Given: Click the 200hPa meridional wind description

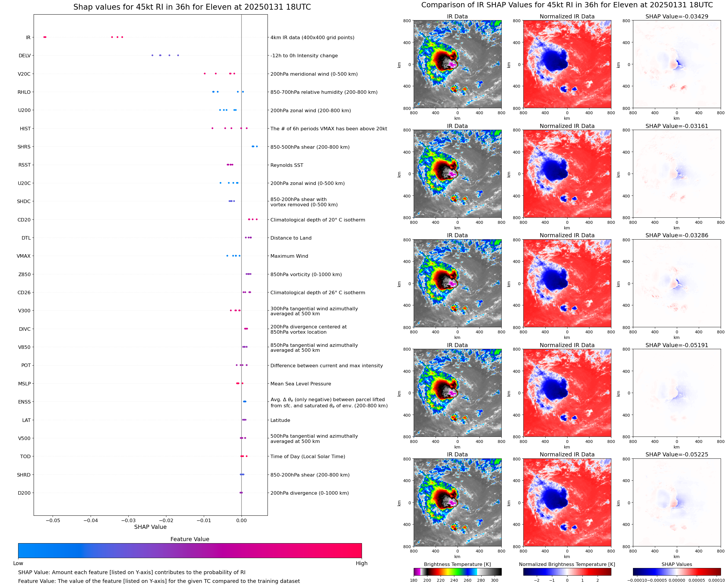Looking at the screenshot, I should point(314,74).
